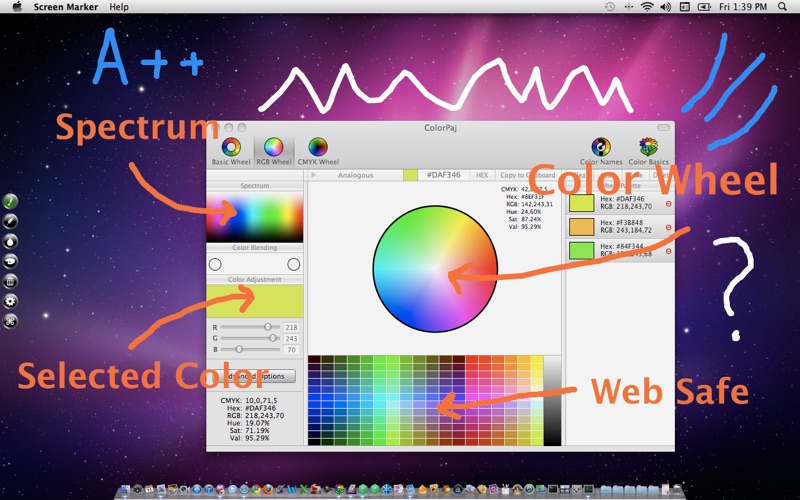Open the Trash in the Dock
This screenshot has width=800, height=500.
(x=677, y=489)
